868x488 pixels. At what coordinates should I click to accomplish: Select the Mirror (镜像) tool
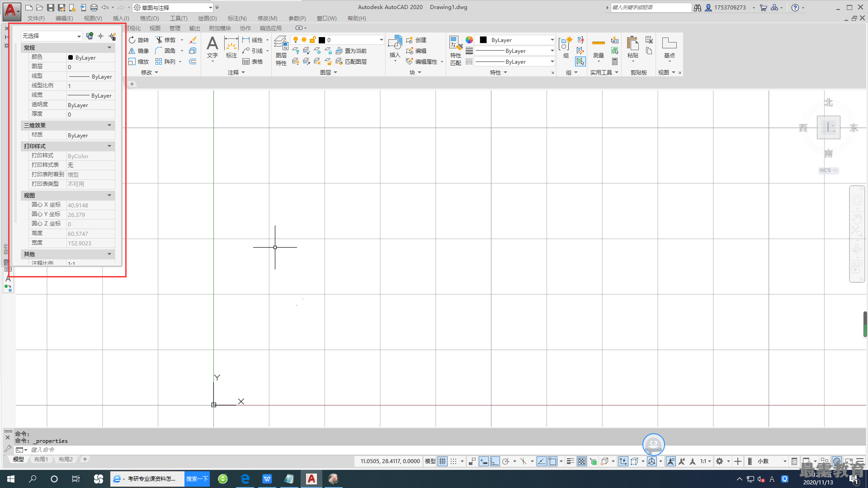coord(138,51)
